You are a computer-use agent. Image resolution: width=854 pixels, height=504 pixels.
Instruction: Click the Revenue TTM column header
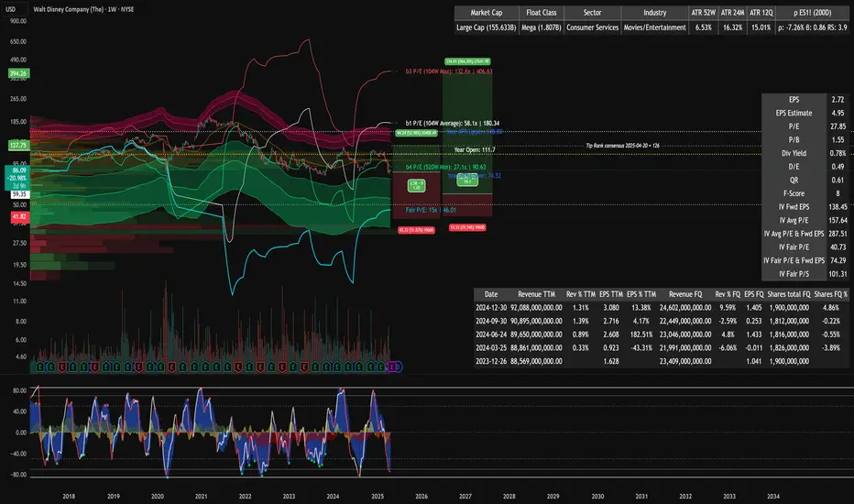point(536,294)
